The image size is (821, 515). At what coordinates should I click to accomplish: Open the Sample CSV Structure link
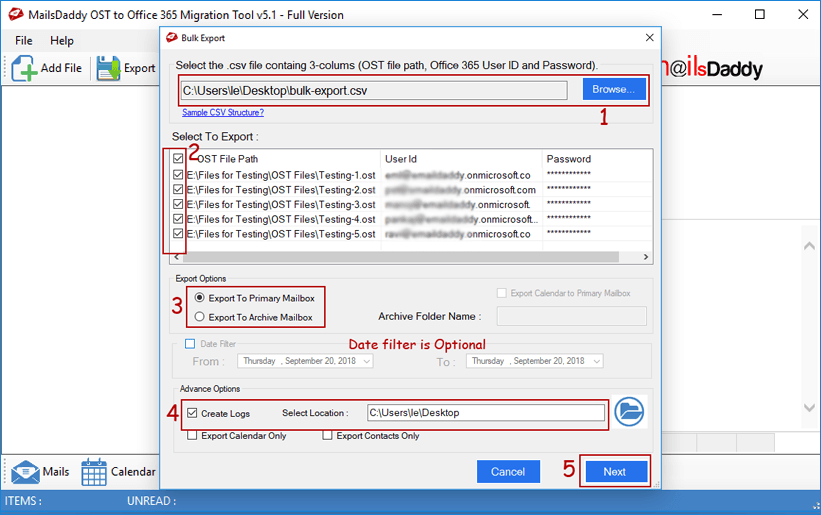coord(223,113)
